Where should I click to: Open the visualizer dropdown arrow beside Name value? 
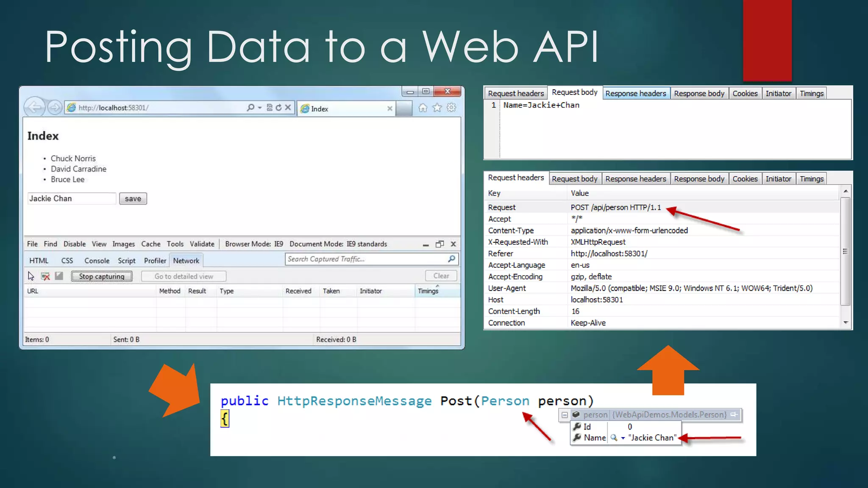pos(623,438)
